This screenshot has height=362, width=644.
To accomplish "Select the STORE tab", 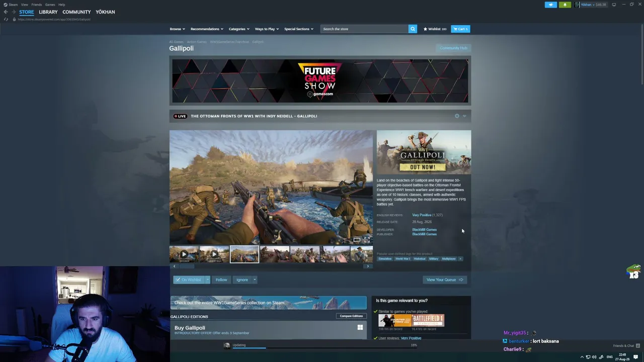I will point(27,12).
